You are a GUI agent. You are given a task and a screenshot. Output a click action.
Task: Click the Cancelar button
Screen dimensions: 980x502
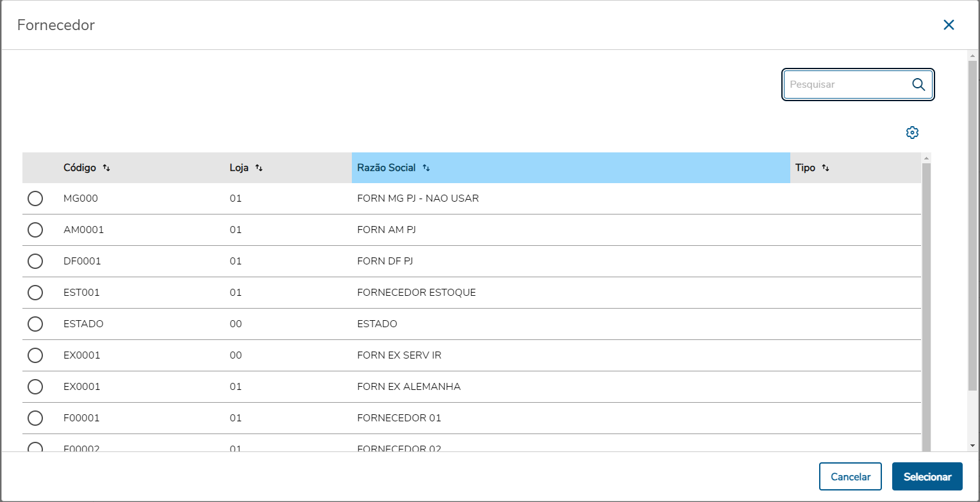850,476
